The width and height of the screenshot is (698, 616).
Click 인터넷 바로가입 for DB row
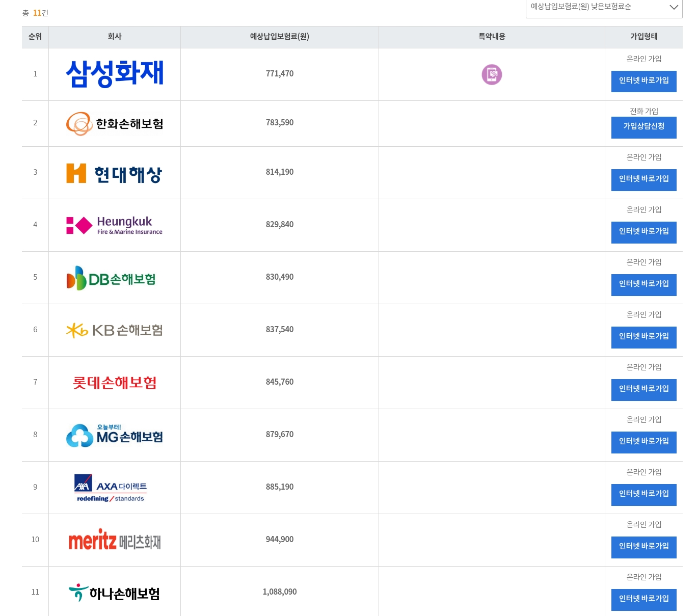point(644,284)
